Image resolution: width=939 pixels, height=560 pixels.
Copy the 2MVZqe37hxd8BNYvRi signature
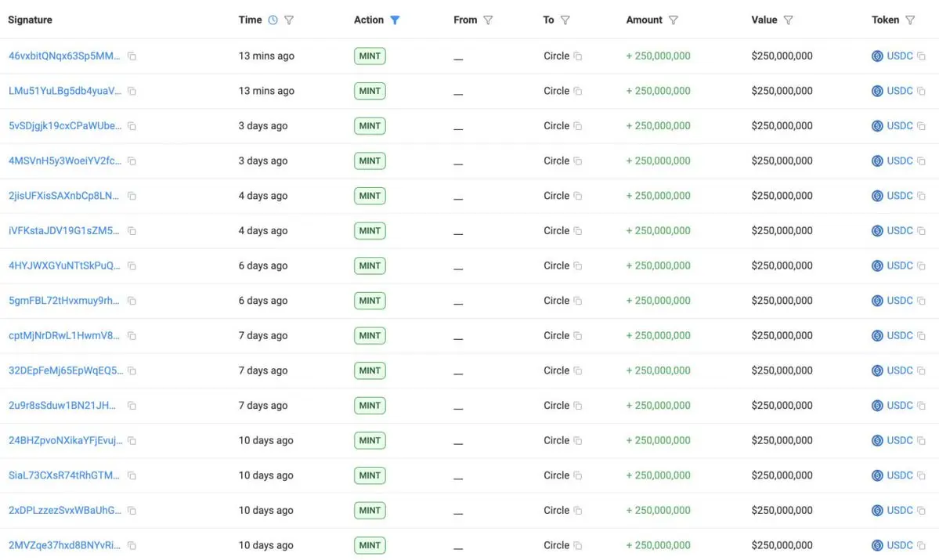coord(132,546)
